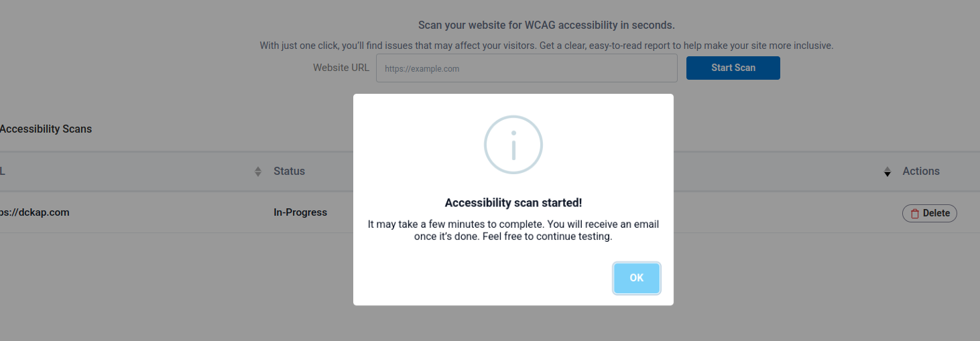Click the sort arrows beside the Status column
Image resolution: width=980 pixels, height=341 pixels.
(258, 172)
